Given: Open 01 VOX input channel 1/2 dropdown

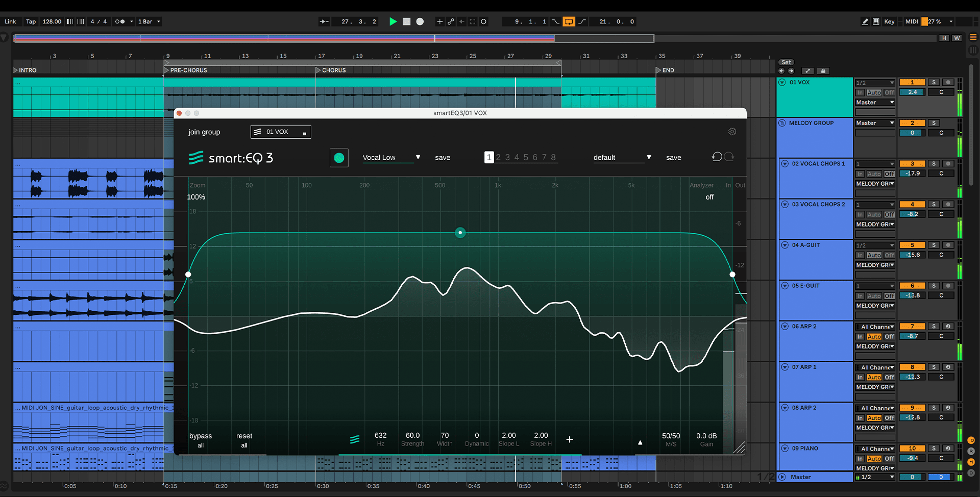Looking at the screenshot, I should click(875, 83).
